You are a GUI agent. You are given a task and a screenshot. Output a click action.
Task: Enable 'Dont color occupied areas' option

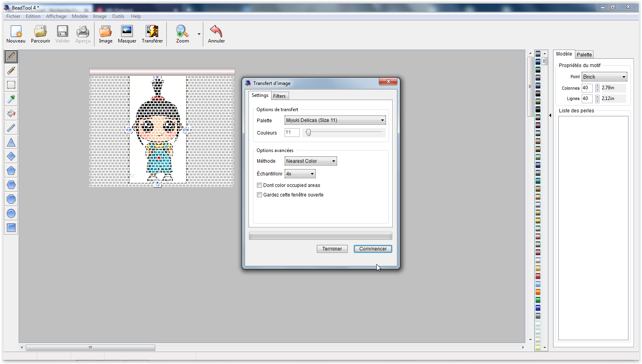[259, 185]
